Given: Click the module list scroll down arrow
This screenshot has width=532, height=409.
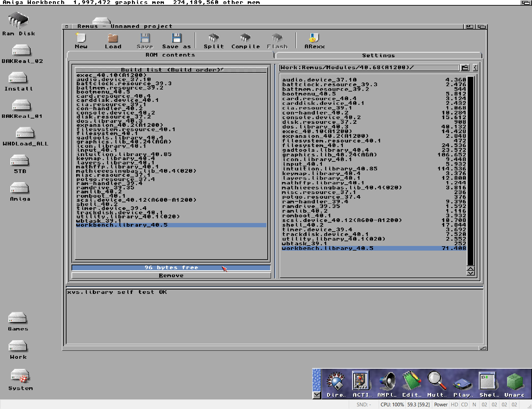Looking at the screenshot, I should coord(470,273).
